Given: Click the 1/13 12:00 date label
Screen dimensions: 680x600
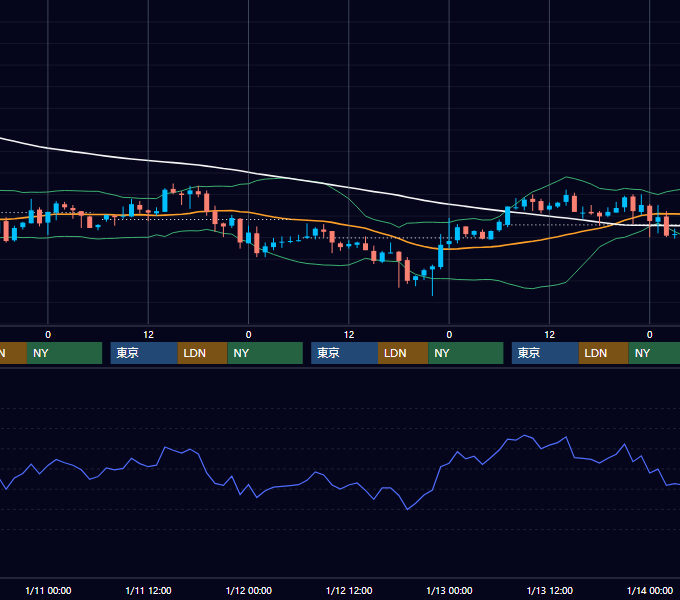Looking at the screenshot, I should point(549,590).
